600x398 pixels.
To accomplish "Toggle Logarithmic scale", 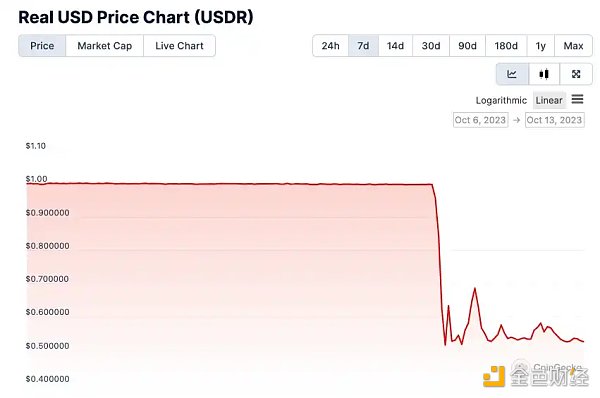I will (x=501, y=100).
